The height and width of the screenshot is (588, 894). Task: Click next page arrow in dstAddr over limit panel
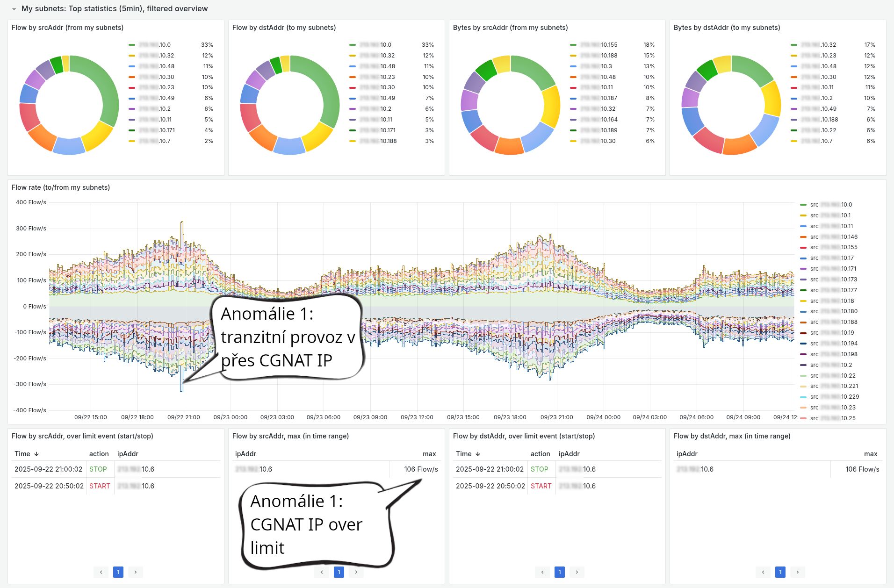point(577,572)
